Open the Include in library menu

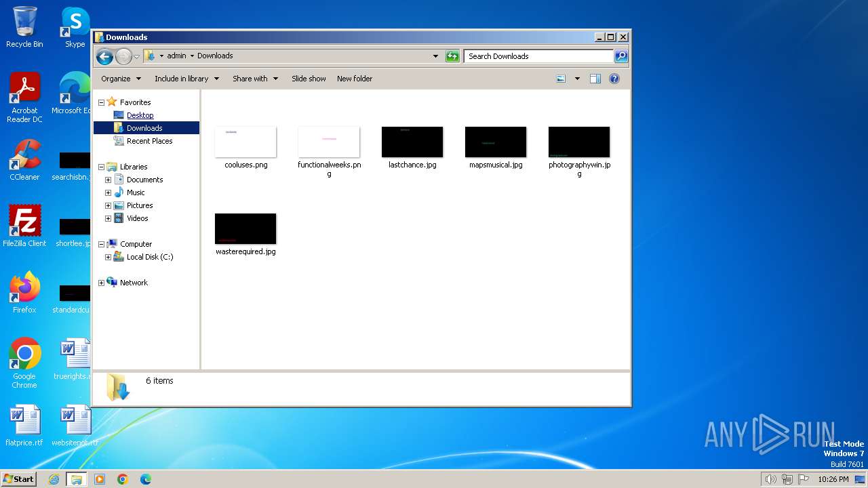pyautogui.click(x=186, y=79)
